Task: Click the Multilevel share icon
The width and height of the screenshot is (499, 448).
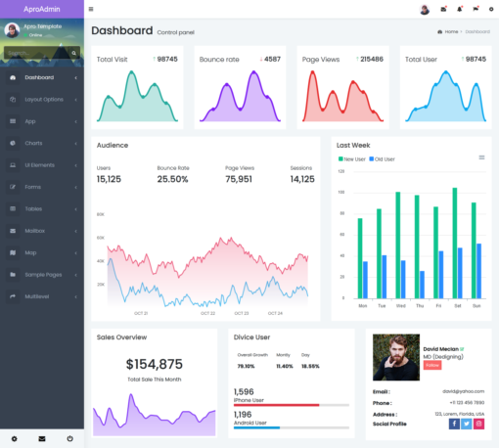Action: click(x=13, y=296)
